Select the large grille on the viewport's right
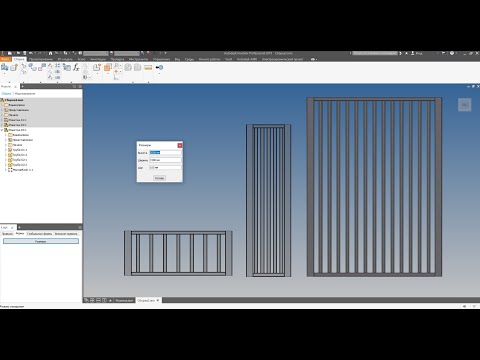 (374, 187)
